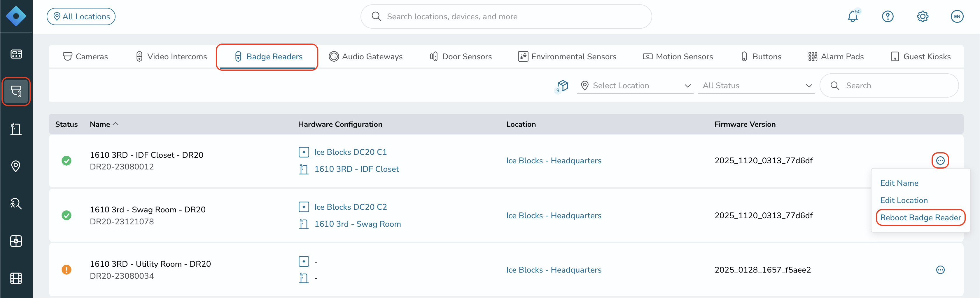980x298 pixels.
Task: Click the package box icon with 9 badge
Action: [562, 86]
